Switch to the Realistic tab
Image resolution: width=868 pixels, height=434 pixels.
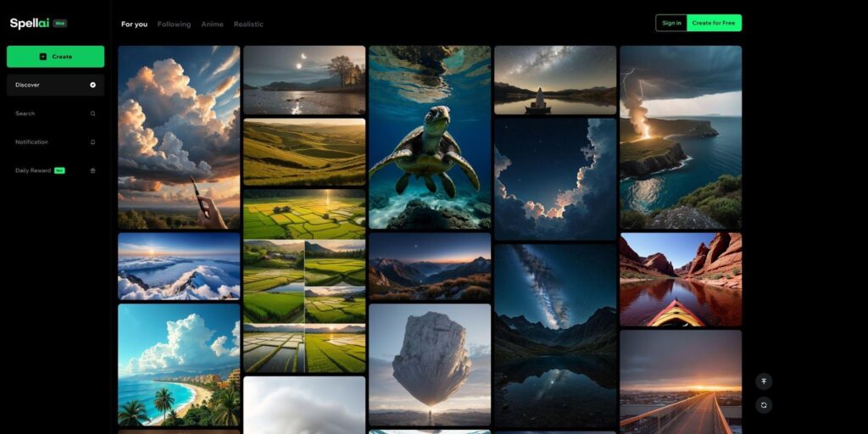[248, 25]
